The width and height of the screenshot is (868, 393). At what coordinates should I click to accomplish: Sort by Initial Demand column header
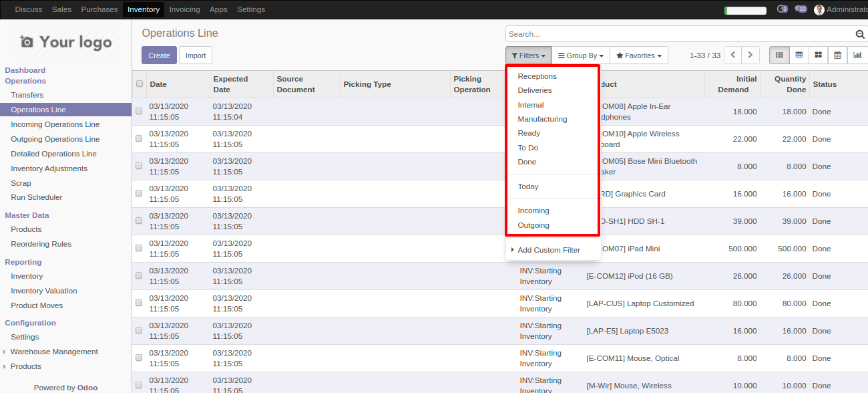(732, 84)
